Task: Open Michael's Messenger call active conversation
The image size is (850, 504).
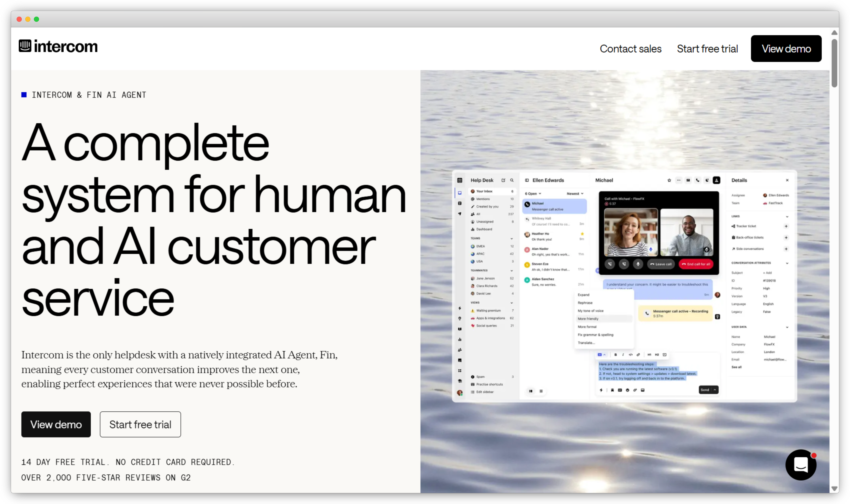Action: [x=554, y=206]
